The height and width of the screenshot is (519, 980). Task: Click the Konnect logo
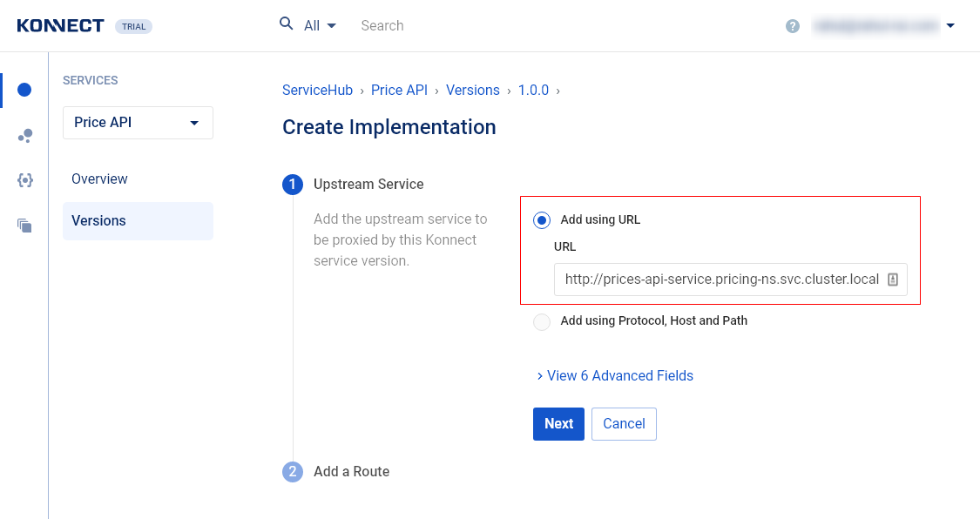pos(61,25)
